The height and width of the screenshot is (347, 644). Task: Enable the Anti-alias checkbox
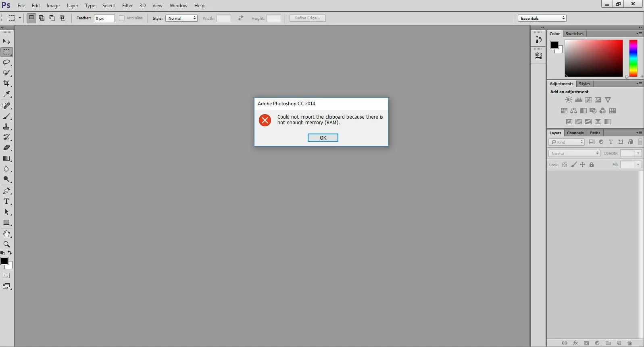pyautogui.click(x=122, y=18)
